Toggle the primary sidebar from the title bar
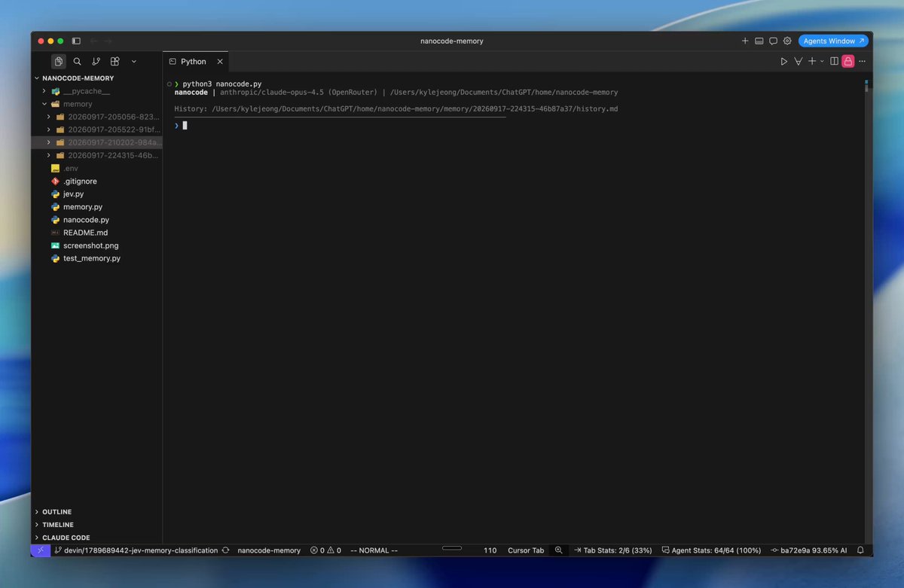Screen dimensions: 904x588 76,41
